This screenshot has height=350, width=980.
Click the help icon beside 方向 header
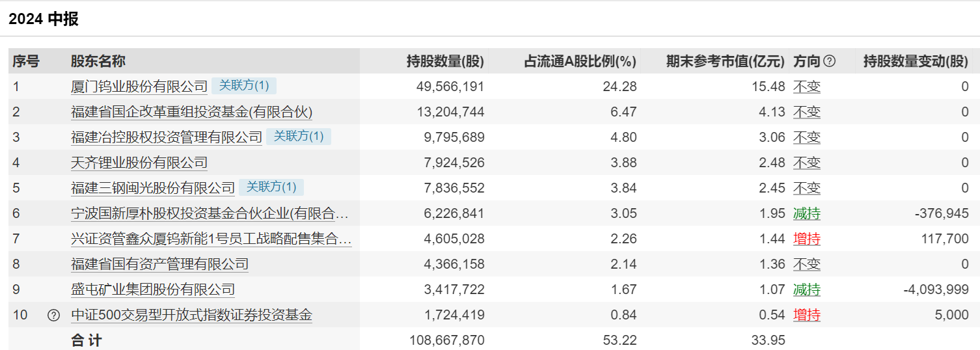coord(829,62)
